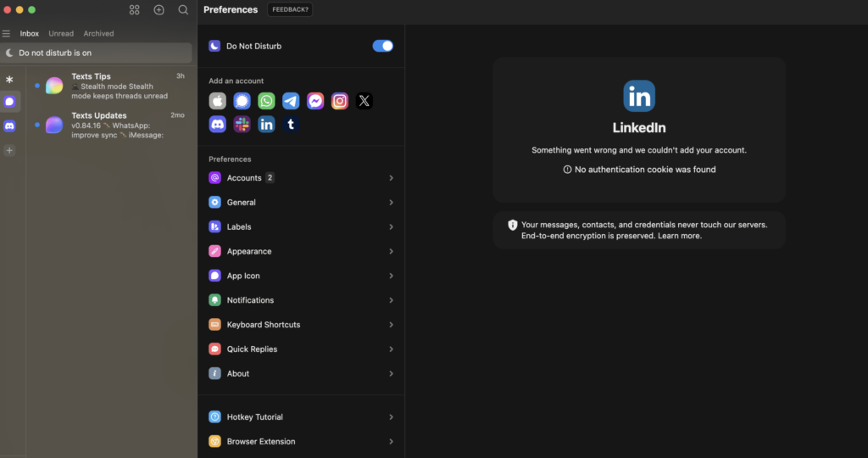Open the hamburger menu beside Inbox
Viewport: 868px width, 458px height.
click(x=7, y=34)
